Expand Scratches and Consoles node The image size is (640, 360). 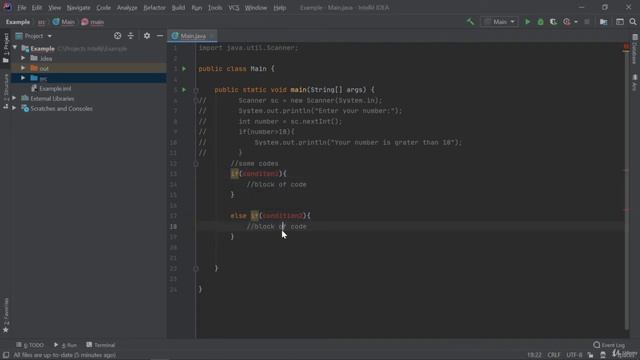pyautogui.click(x=14, y=109)
